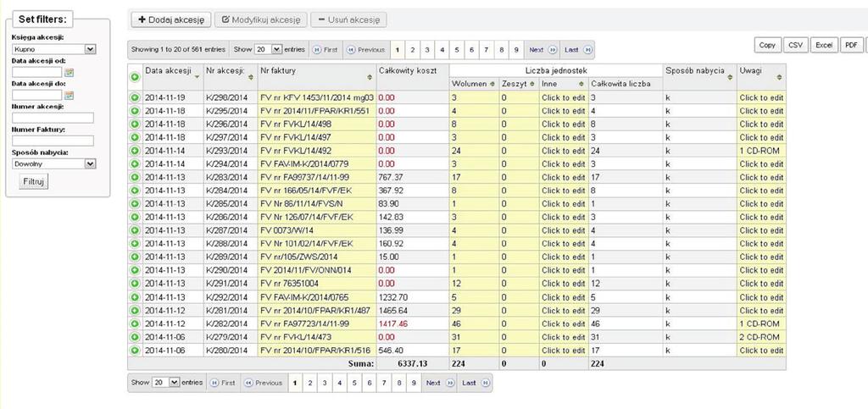868x409 pixels.
Task: Click Last in the bottom pagination
Action: coord(475,383)
